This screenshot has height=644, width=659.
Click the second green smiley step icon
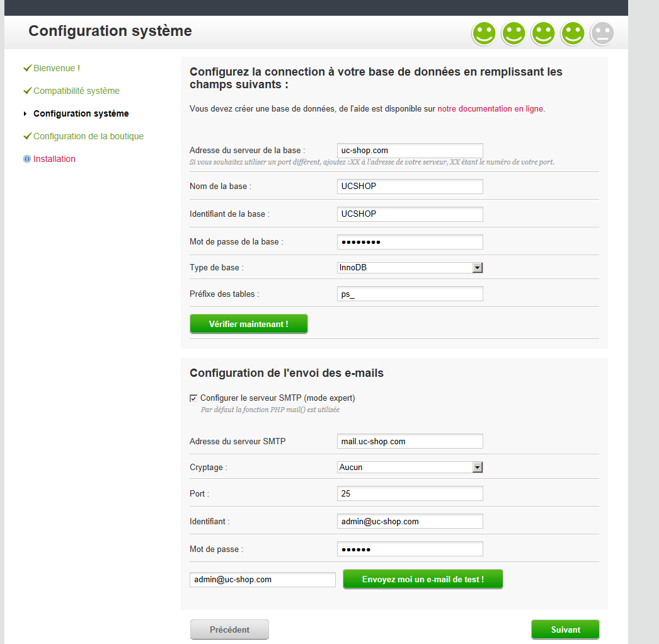pos(513,33)
